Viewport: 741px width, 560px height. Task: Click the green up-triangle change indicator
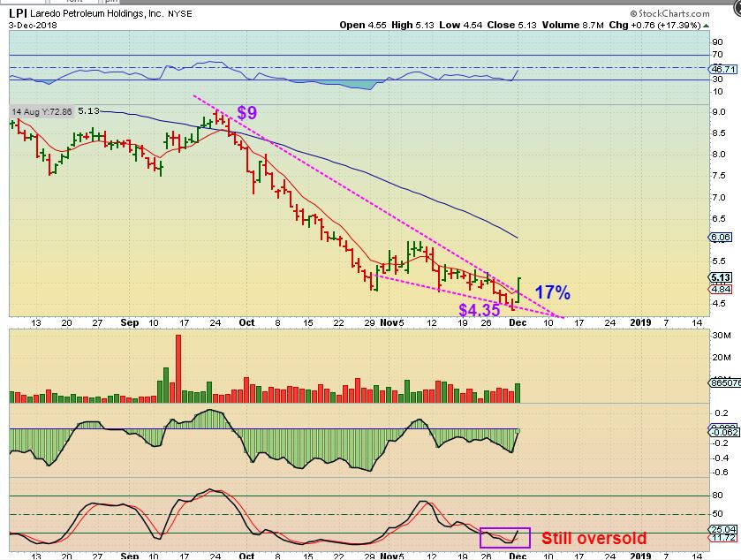[706, 26]
